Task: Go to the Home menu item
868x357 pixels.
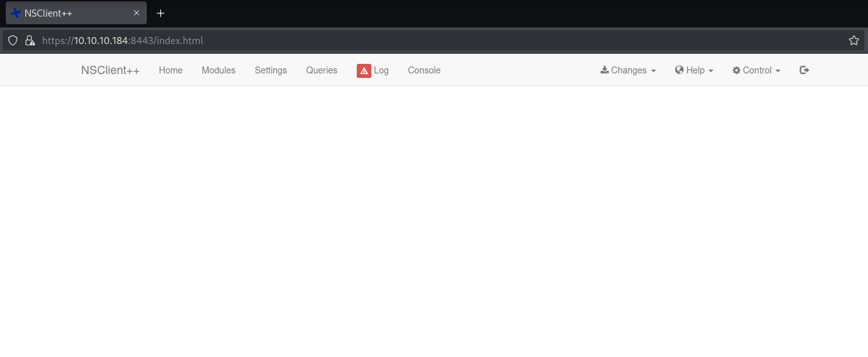Action: (170, 70)
